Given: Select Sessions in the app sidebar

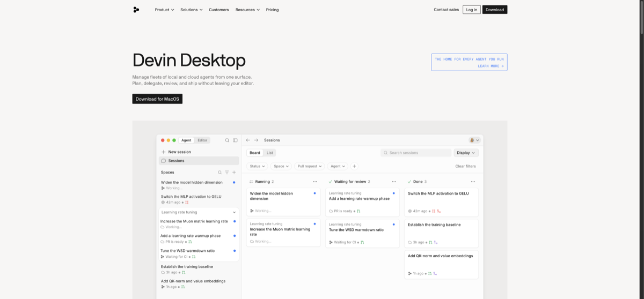Looking at the screenshot, I should pyautogui.click(x=199, y=161).
